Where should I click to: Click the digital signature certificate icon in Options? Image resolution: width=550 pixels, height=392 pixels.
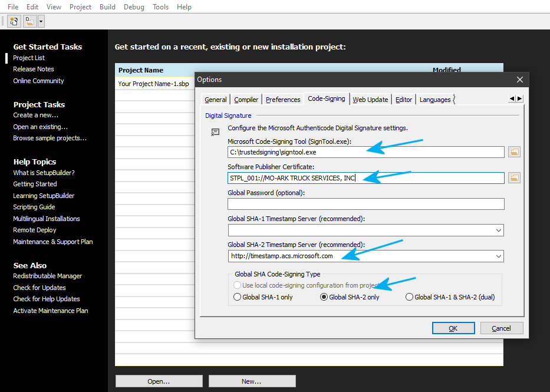click(215, 132)
